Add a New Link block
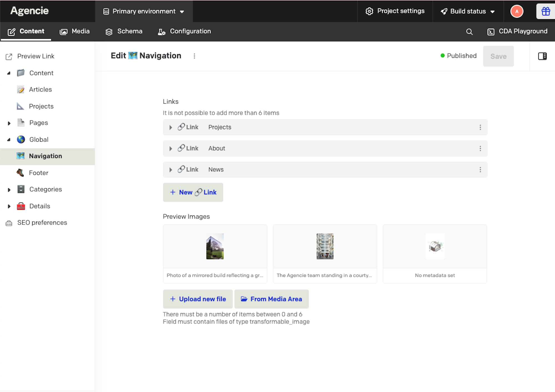Screen dimensions: 555x392 (x=193, y=192)
